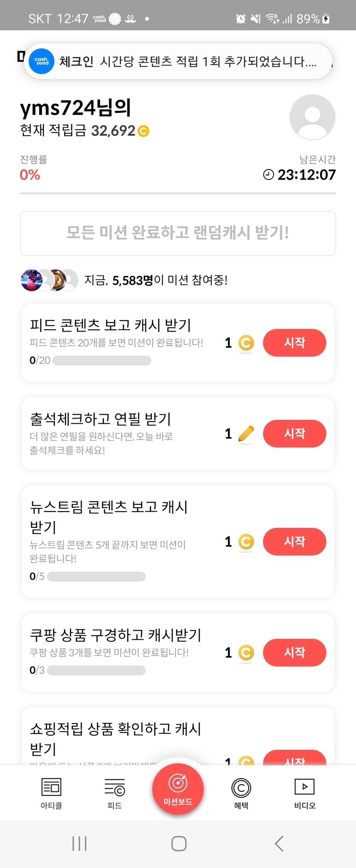This screenshot has height=868, width=356.
Task: Tap the 쿠팡 mission 0/3 progress bar
Action: coord(96,670)
